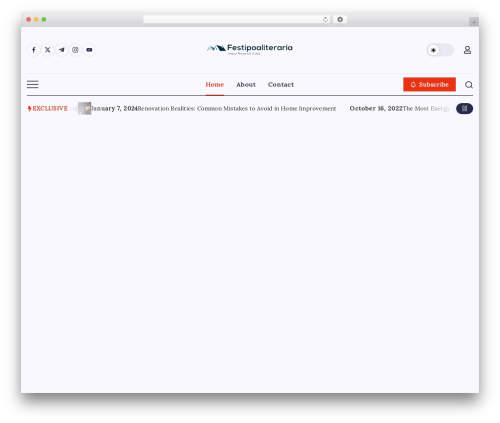Screen dimensions: 500x423
Task: Click the October 16, 2022 date
Action: (376, 108)
